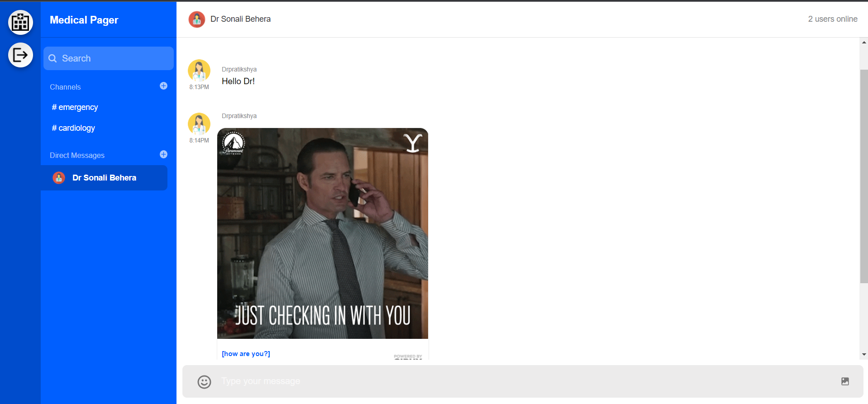The image size is (868, 404).
Task: Click the Direct Messages section label
Action: point(77,155)
